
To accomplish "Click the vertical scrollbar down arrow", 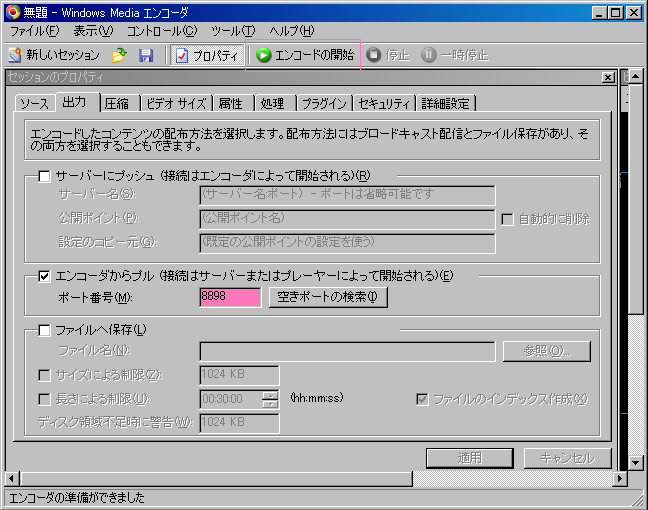I will (x=636, y=462).
